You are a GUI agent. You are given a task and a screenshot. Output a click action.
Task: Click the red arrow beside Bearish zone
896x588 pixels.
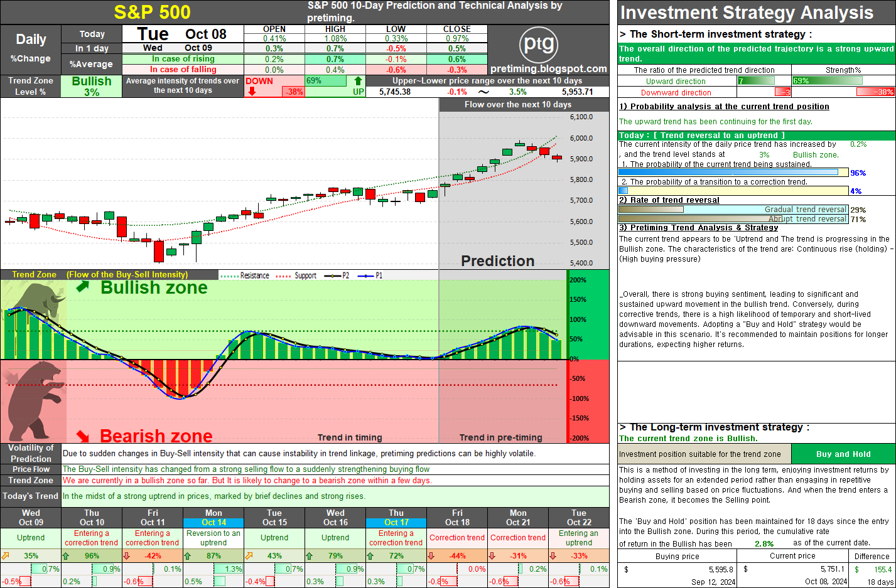click(x=83, y=436)
